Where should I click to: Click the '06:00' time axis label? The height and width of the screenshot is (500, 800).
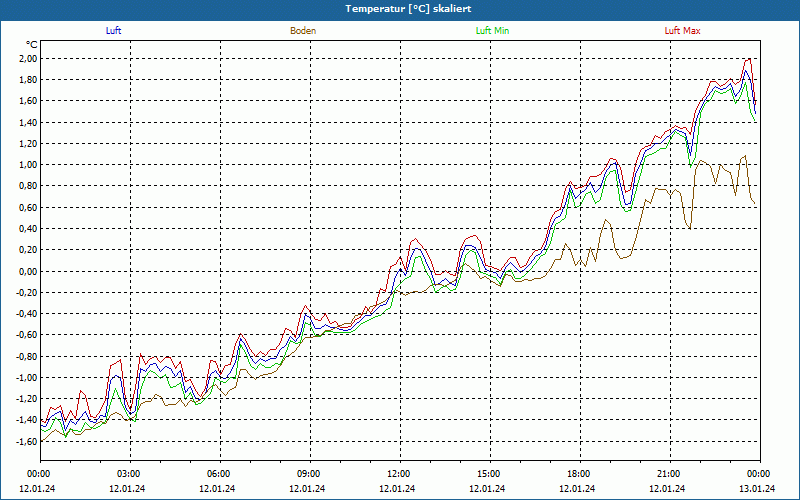(x=219, y=474)
